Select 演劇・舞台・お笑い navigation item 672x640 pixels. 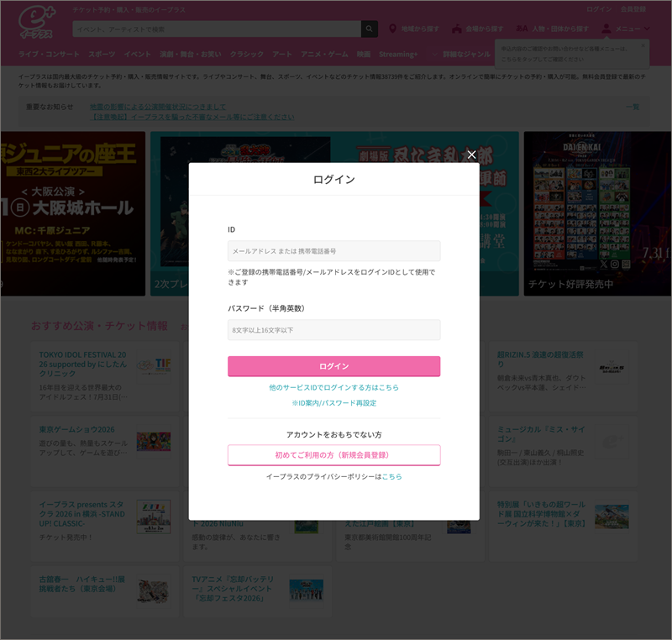coord(191,54)
